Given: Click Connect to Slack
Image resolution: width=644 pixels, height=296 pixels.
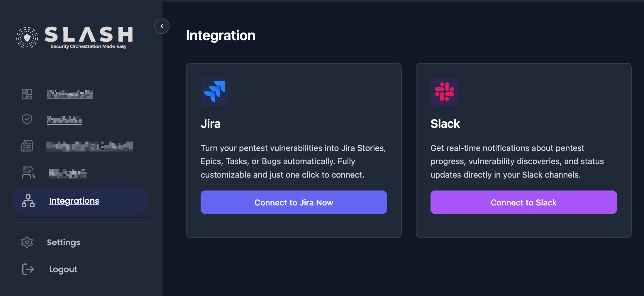Looking at the screenshot, I should 523,202.
